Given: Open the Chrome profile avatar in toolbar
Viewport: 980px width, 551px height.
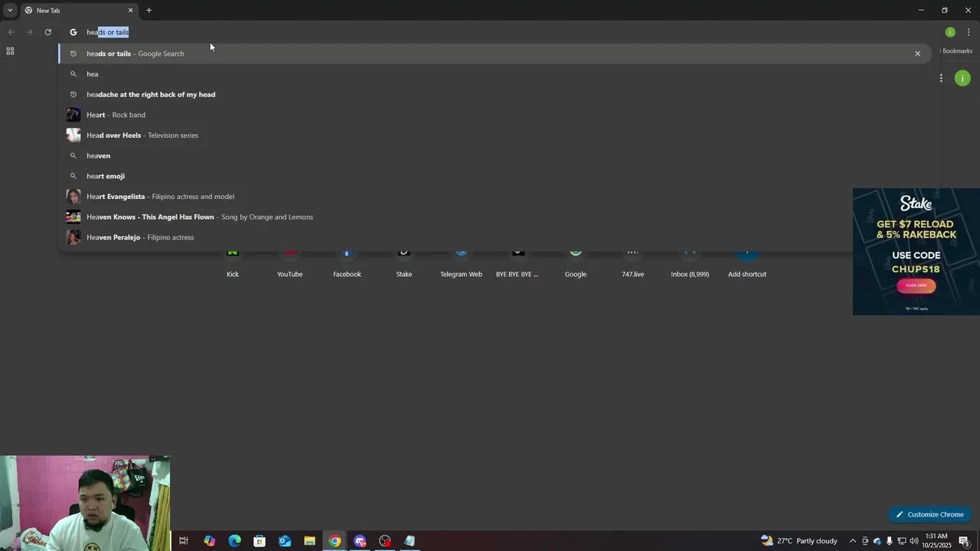Looking at the screenshot, I should 950,32.
